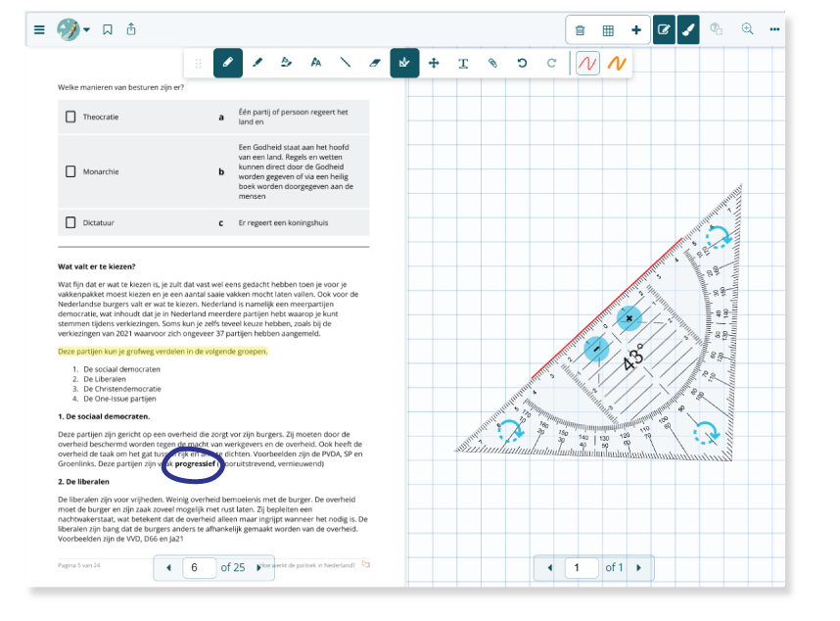840x621 pixels.
Task: Delete using the trash can icon
Action: pos(580,30)
